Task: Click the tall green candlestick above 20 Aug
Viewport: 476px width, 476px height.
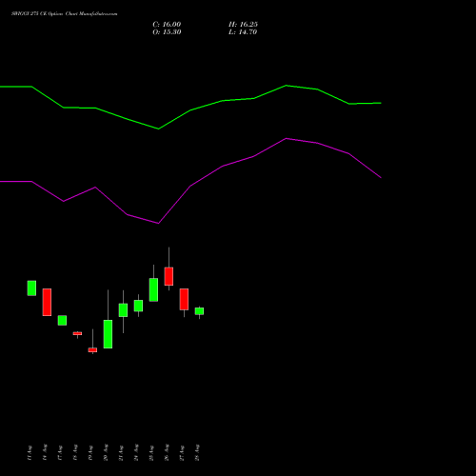Action: pyautogui.click(x=108, y=334)
